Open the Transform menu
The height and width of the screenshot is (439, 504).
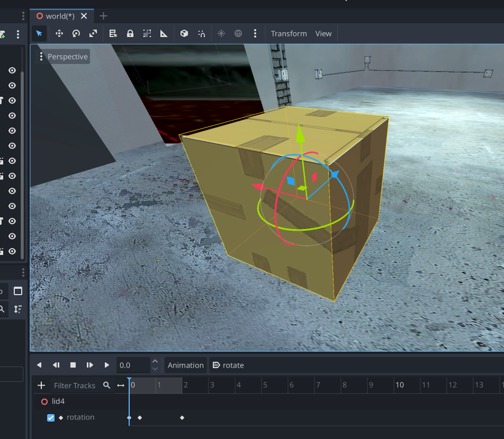(289, 33)
